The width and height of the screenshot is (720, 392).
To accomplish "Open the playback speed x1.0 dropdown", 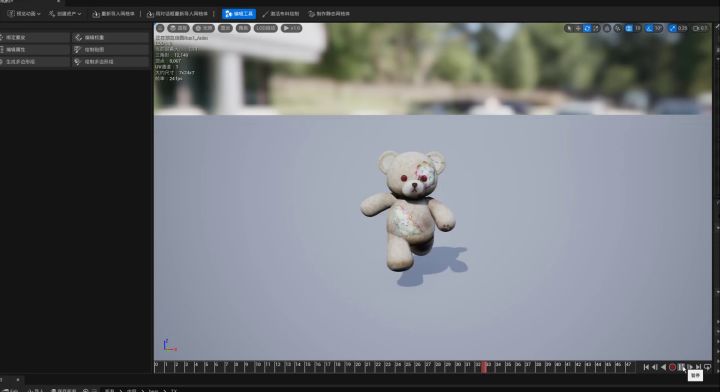I will coord(292,28).
